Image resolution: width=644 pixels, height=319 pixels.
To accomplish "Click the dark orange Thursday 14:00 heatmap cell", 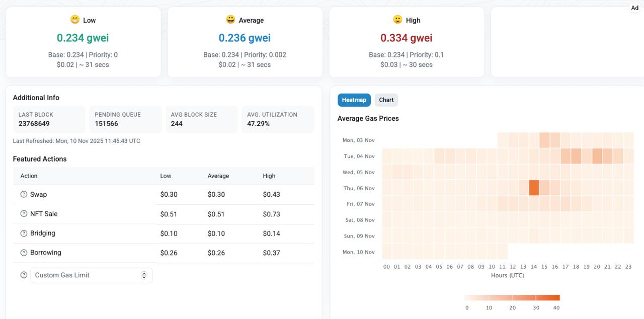I will click(x=534, y=188).
